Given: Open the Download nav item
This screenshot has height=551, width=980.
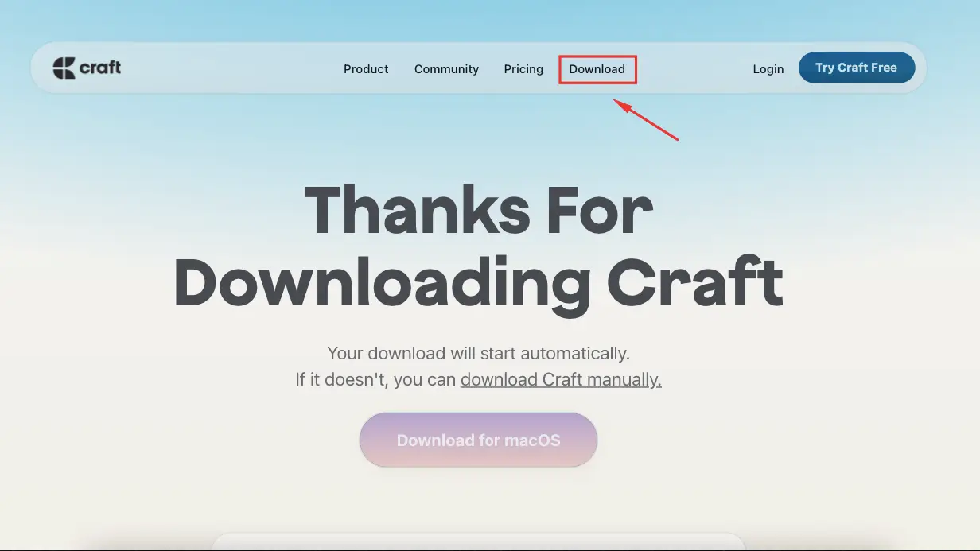Looking at the screenshot, I should [x=597, y=69].
